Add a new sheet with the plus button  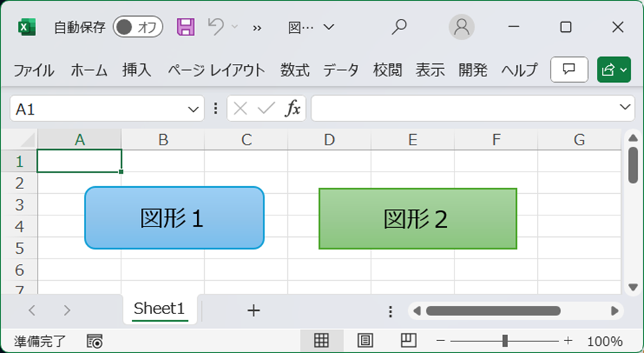coord(253,310)
